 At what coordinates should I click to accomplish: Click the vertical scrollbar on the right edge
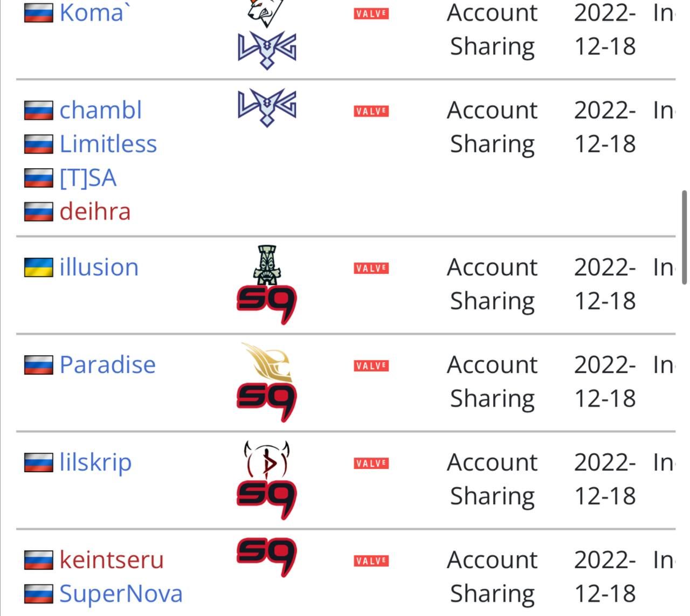685,237
